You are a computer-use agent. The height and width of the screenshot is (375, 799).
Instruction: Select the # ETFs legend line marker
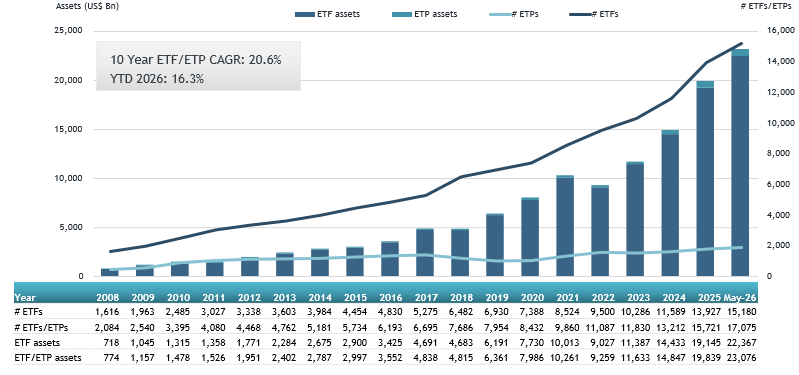(x=579, y=14)
